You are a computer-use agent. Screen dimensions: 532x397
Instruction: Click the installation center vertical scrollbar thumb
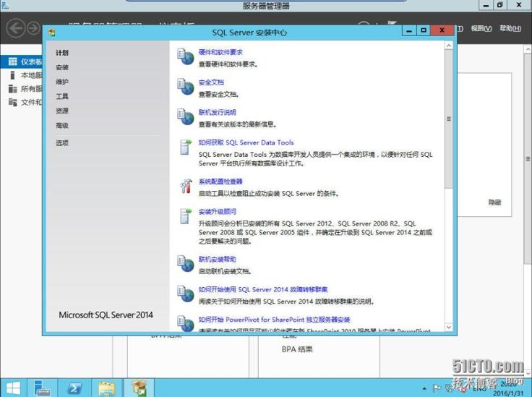click(x=449, y=119)
